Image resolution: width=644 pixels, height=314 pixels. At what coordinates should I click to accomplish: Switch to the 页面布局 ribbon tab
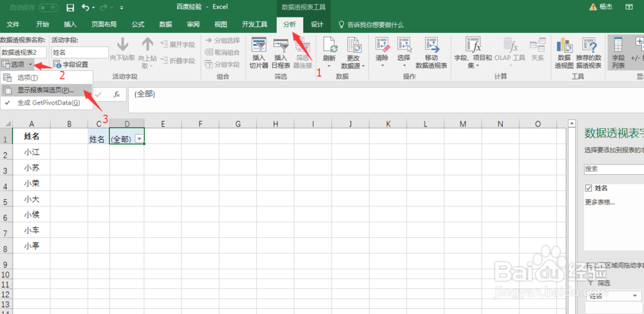pos(104,25)
